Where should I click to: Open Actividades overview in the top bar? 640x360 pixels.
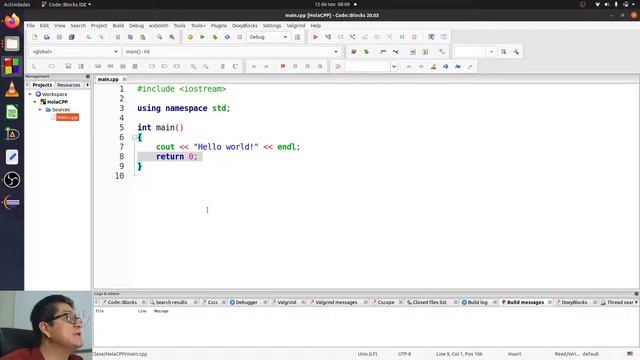17,4
